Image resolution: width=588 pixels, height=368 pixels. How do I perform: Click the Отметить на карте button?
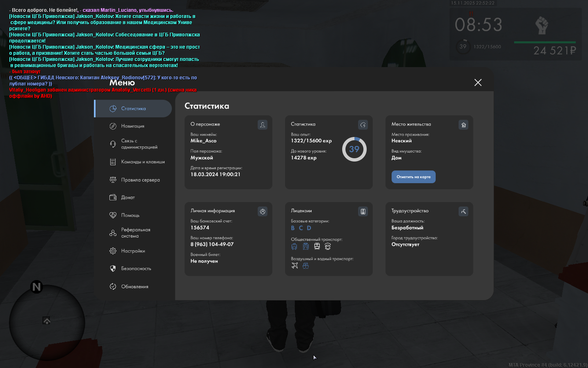[413, 177]
